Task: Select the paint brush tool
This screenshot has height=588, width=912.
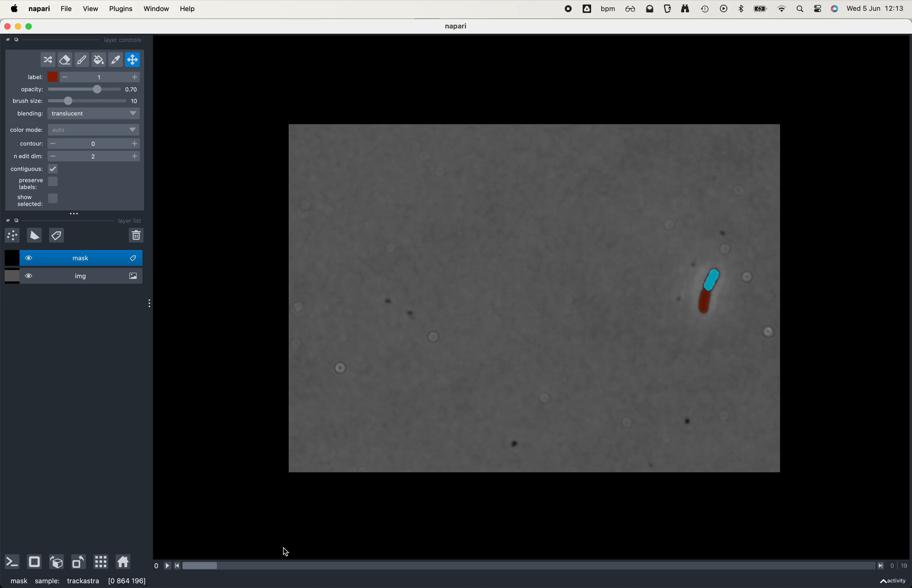Action: (82, 60)
